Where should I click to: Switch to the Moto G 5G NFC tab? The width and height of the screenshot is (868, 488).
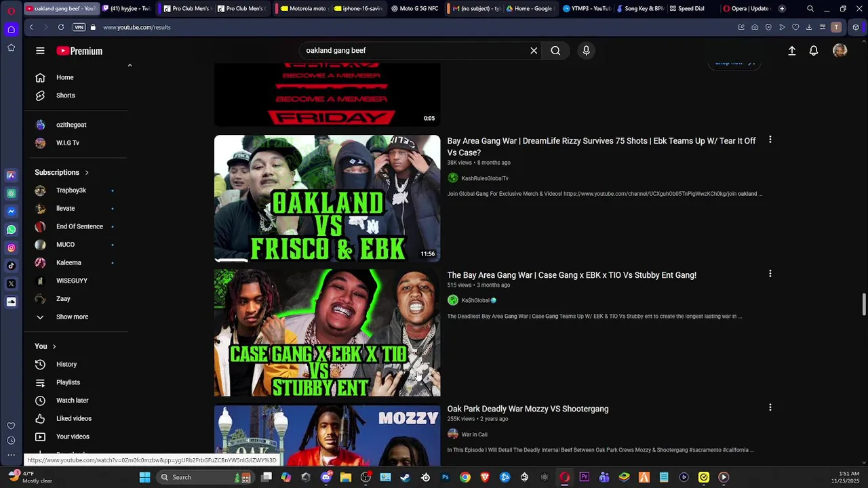point(415,9)
